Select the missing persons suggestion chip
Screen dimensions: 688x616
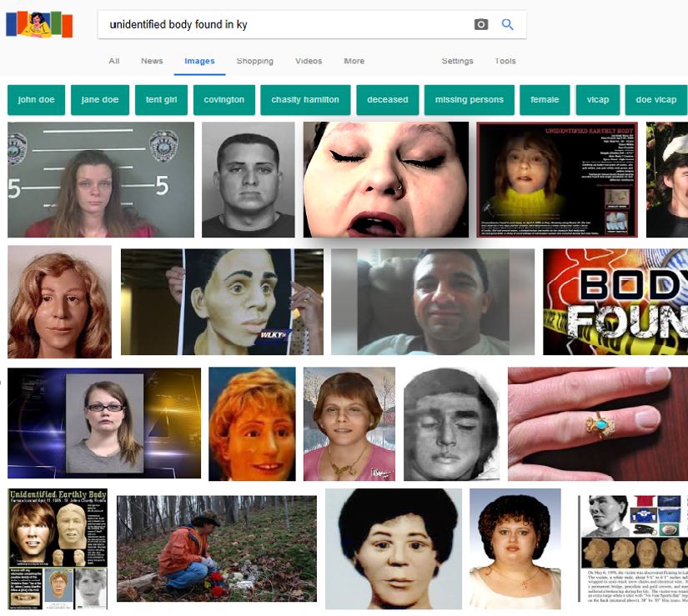pos(470,100)
